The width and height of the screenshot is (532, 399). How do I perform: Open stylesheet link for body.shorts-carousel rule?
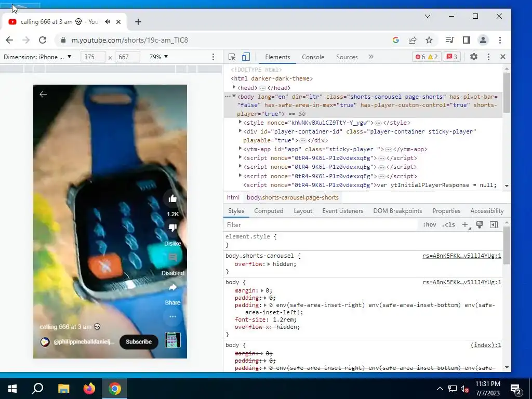[x=462, y=256]
